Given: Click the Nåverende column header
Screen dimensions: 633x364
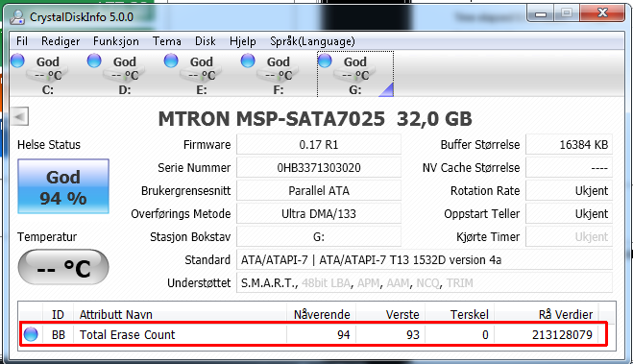Looking at the screenshot, I should pos(322,314).
